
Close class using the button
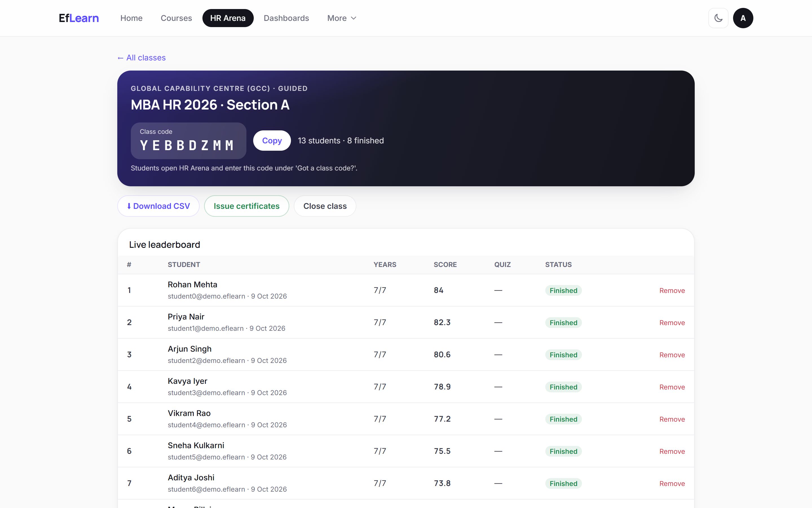tap(325, 206)
